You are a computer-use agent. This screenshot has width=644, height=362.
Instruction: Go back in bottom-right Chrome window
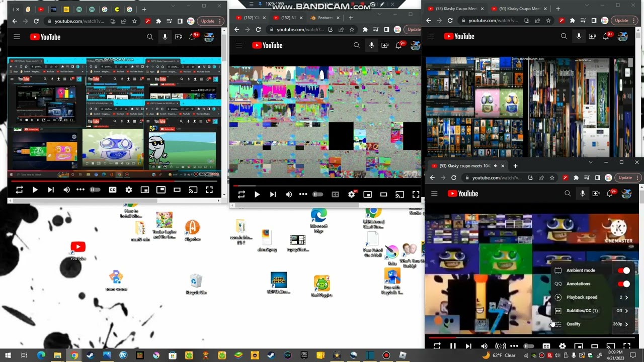432,178
